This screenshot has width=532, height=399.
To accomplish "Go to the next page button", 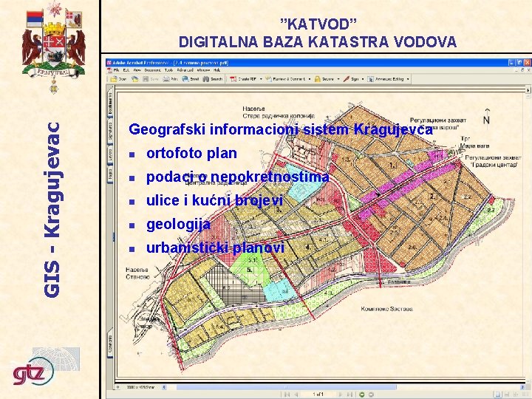I will (341, 395).
